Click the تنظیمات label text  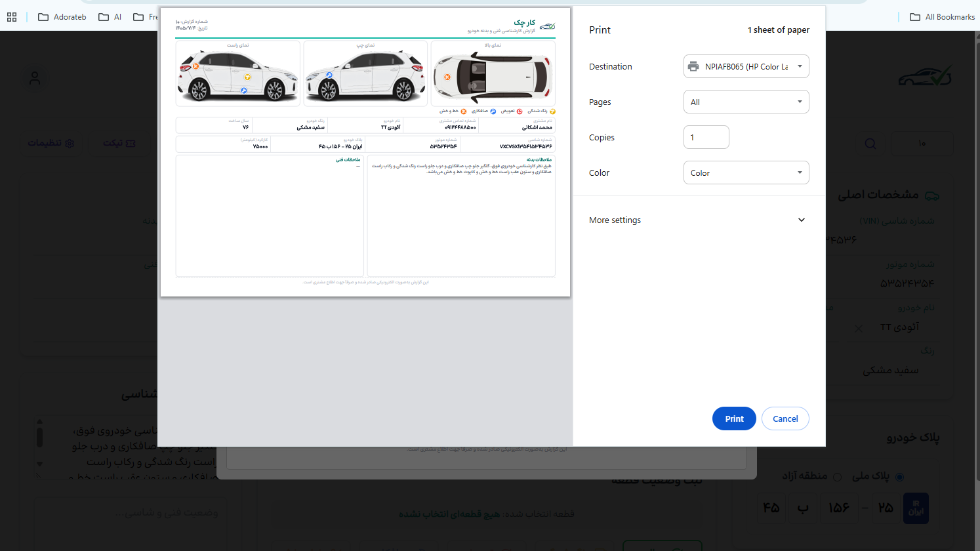click(x=45, y=143)
